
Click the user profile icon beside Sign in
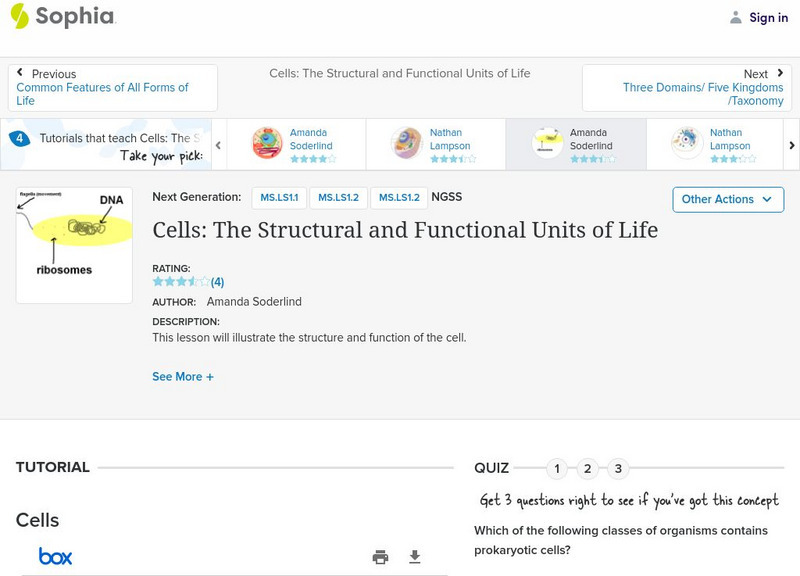point(736,17)
